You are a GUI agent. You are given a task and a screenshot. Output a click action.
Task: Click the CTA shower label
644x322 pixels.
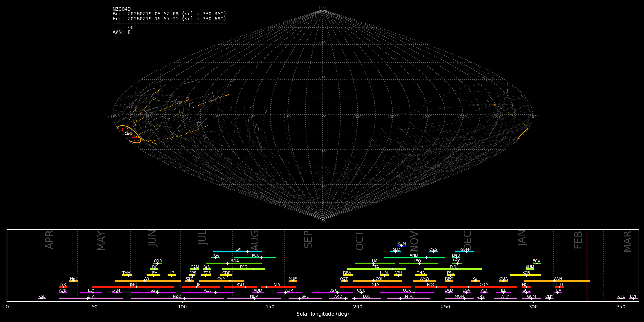click(375, 267)
